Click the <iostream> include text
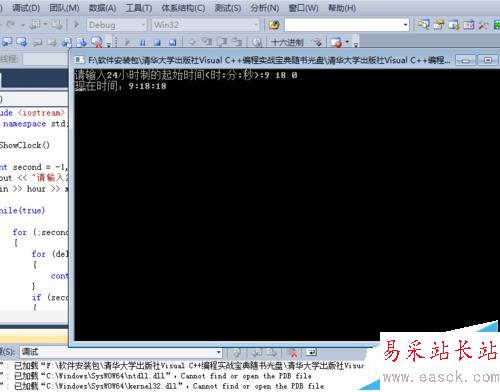The height and width of the screenshot is (392, 500). pos(41,113)
